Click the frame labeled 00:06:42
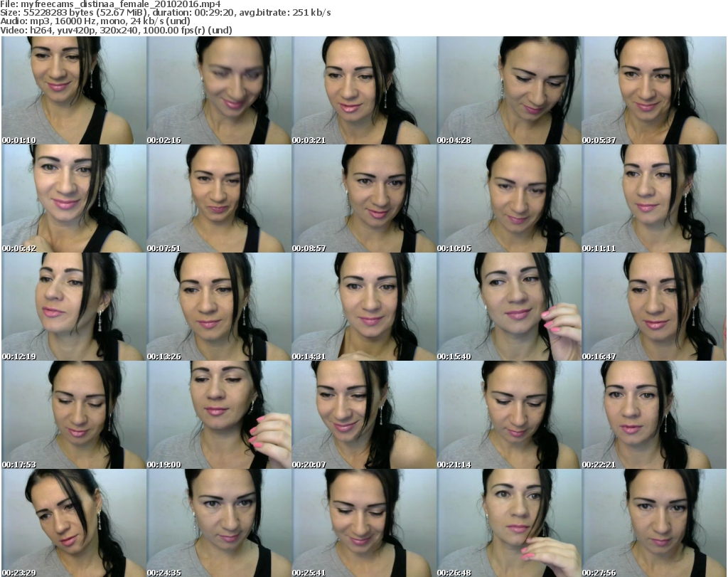The width and height of the screenshot is (728, 577). (x=74, y=198)
